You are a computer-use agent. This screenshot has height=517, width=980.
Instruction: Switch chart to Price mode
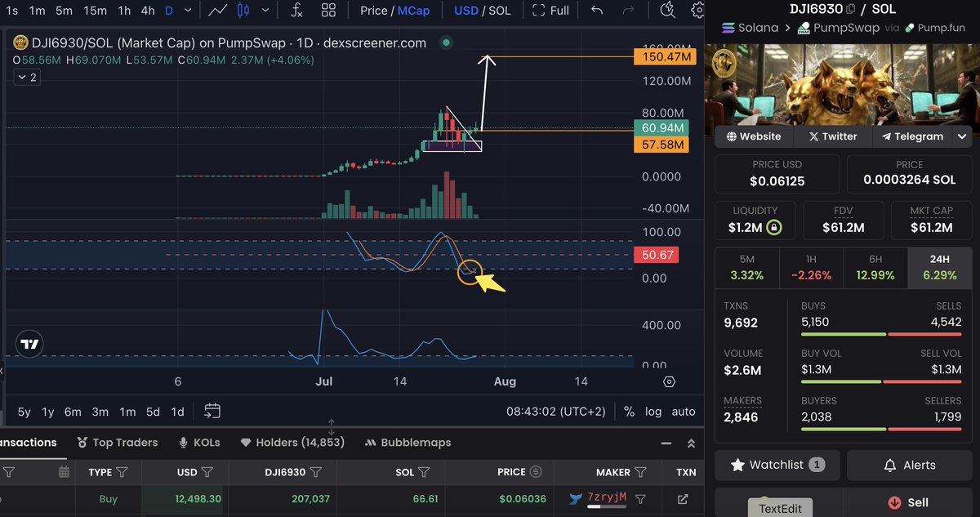point(373,11)
